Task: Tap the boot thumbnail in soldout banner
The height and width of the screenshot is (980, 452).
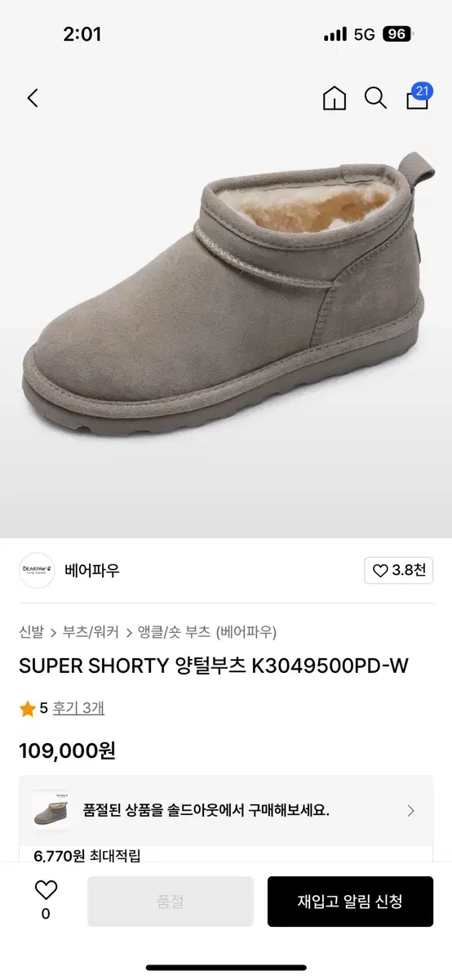Action: click(51, 810)
